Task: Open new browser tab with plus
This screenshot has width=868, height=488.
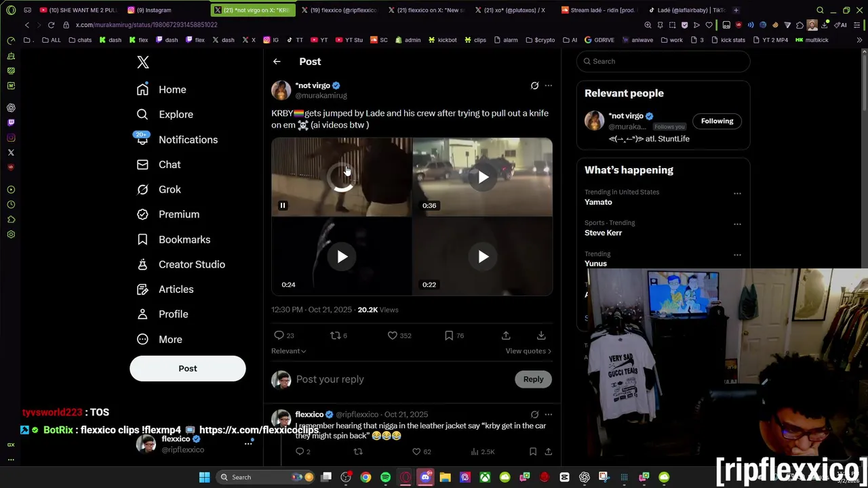Action: (736, 10)
